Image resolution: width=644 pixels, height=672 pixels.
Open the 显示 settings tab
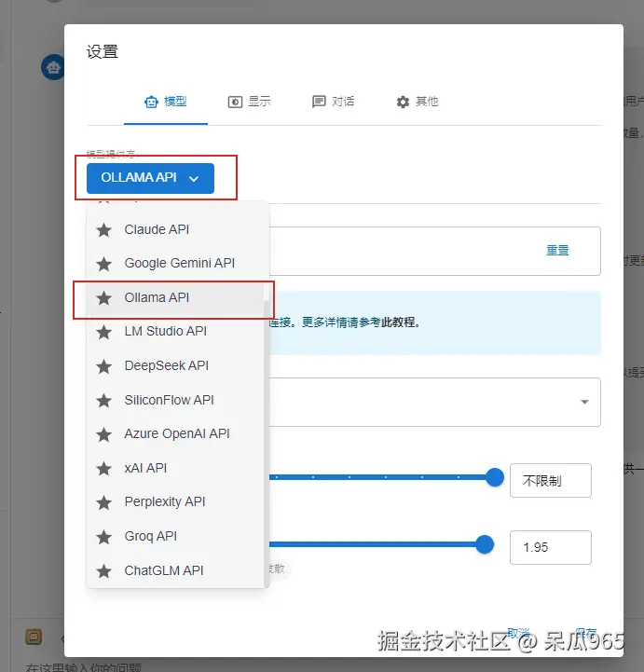point(250,102)
